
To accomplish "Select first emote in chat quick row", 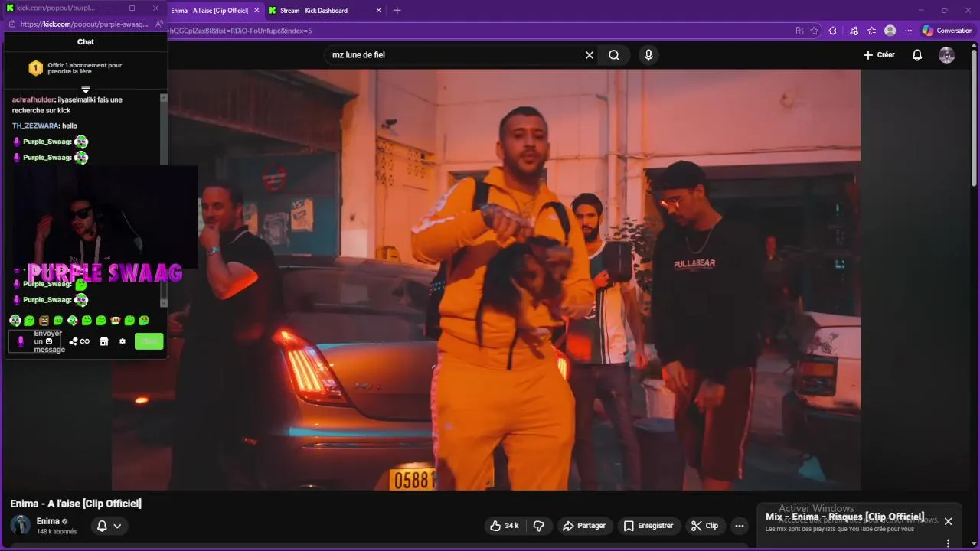I will point(15,321).
